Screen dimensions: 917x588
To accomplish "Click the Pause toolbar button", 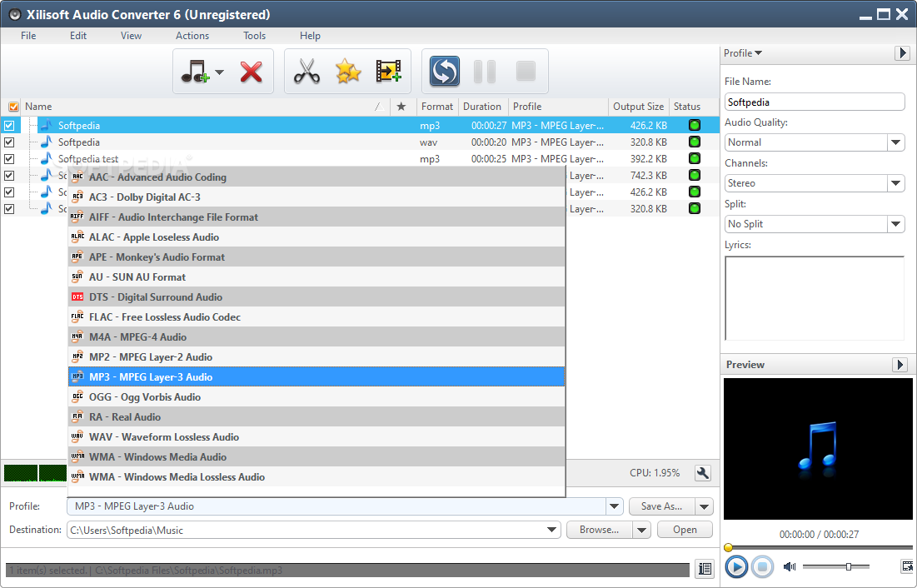I will point(484,72).
